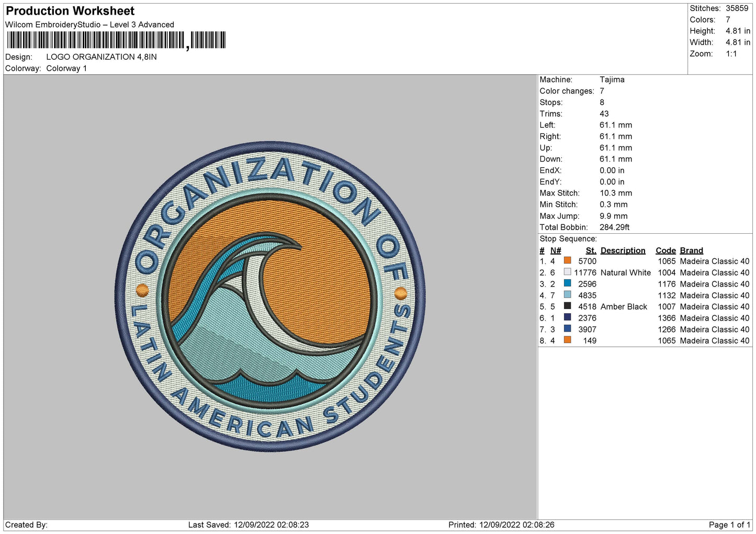Click the EndX value 0.00 in
Screen dimensions: 756x534
tap(612, 171)
